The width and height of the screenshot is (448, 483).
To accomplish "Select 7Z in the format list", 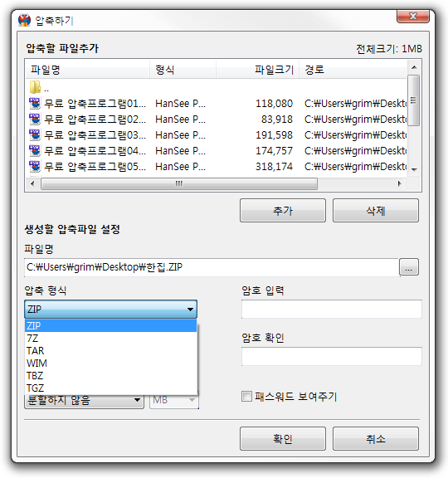I will (110, 339).
